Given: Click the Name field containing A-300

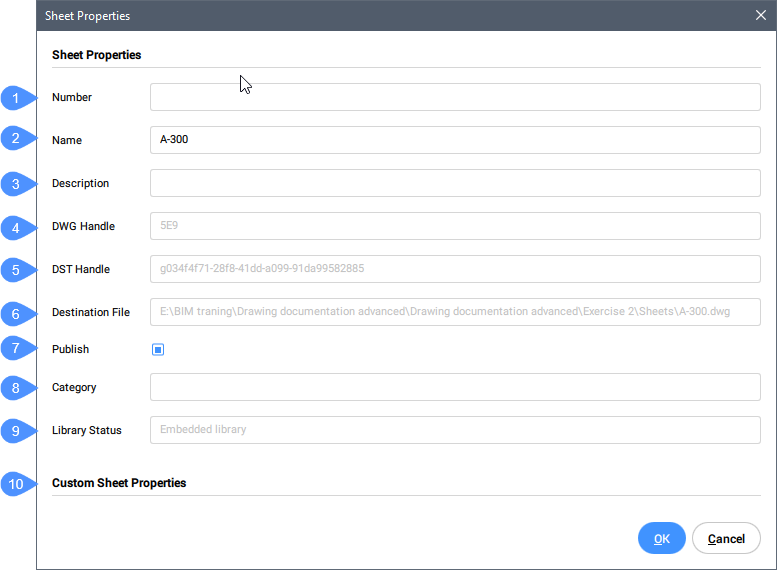Looking at the screenshot, I should (455, 140).
